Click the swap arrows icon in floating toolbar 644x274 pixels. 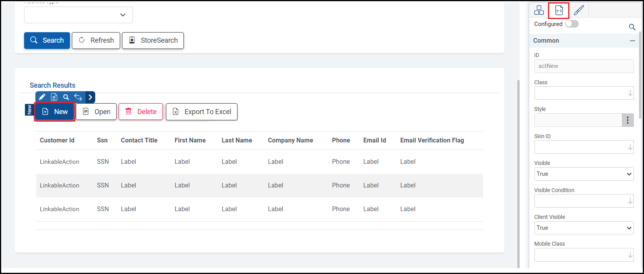pyautogui.click(x=78, y=97)
